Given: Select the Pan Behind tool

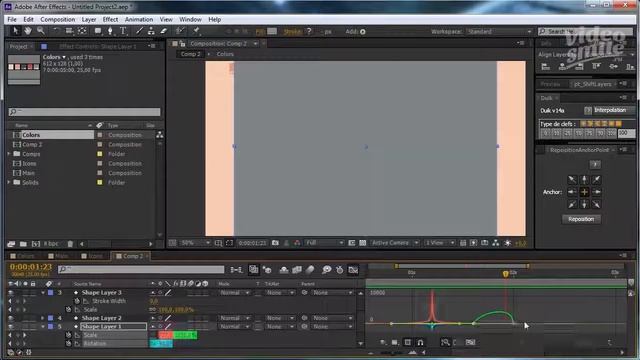Looking at the screenshot, I should click(82, 31).
